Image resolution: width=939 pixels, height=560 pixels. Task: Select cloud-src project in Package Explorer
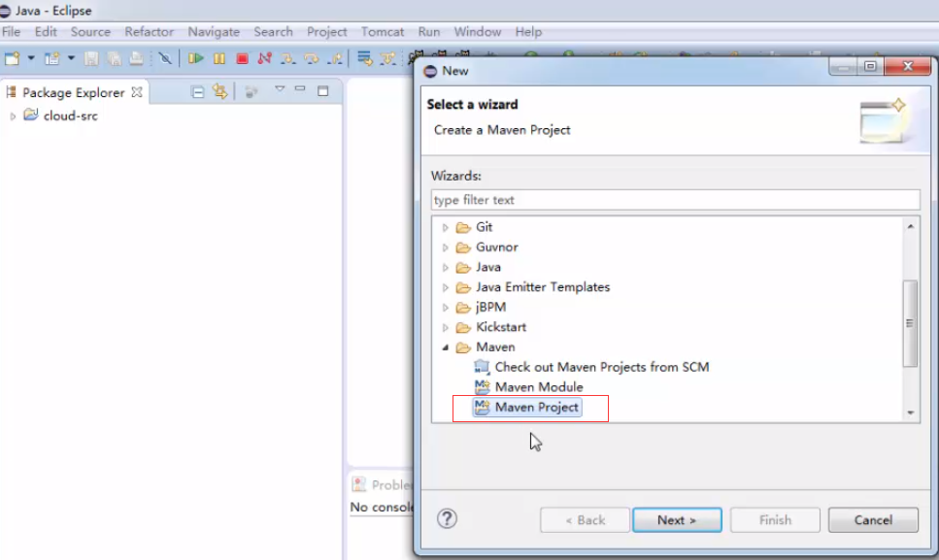click(70, 116)
